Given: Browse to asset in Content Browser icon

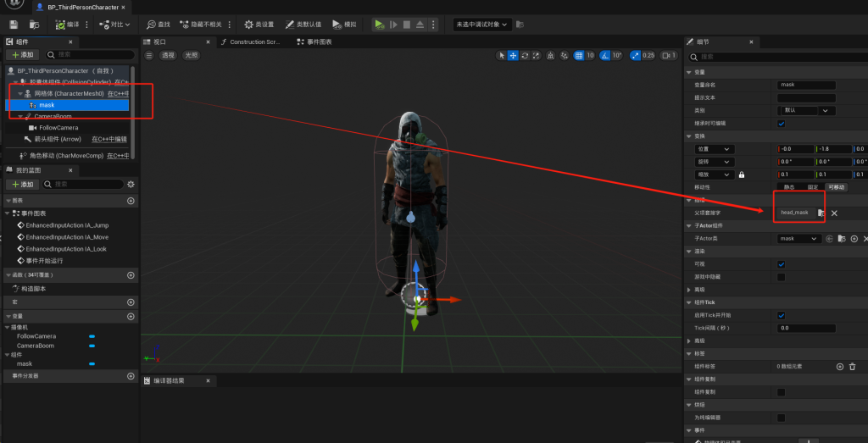Looking at the screenshot, I should pos(34,25).
